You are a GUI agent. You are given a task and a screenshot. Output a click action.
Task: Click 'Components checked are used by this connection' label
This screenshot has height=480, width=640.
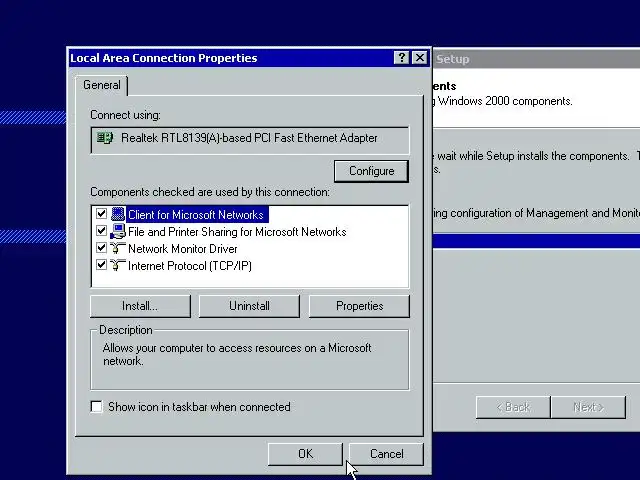[210, 192]
